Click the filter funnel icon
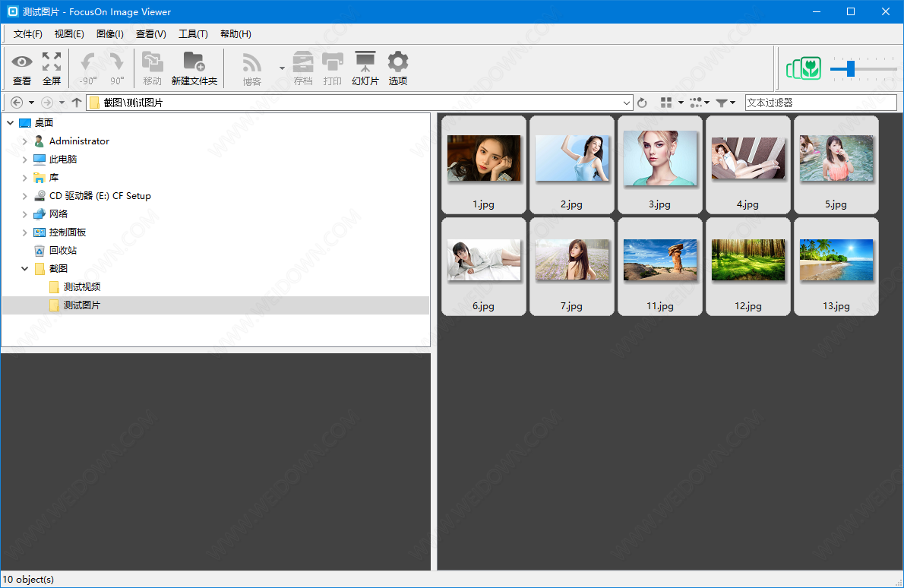 [721, 103]
